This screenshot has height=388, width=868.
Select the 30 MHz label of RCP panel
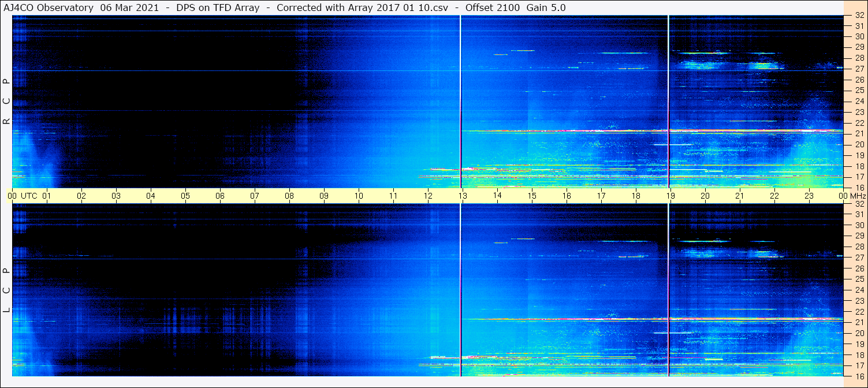pos(859,36)
